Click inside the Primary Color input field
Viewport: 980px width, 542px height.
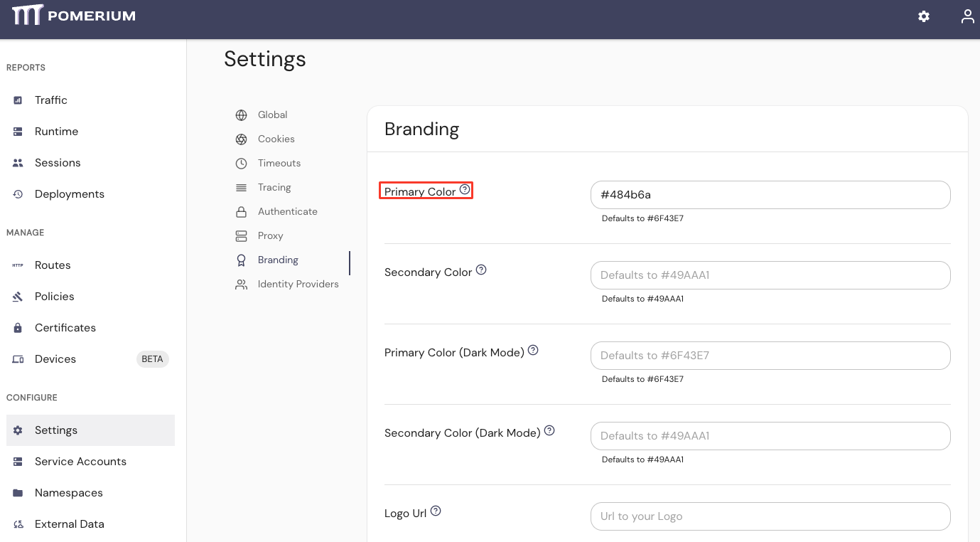pos(770,194)
